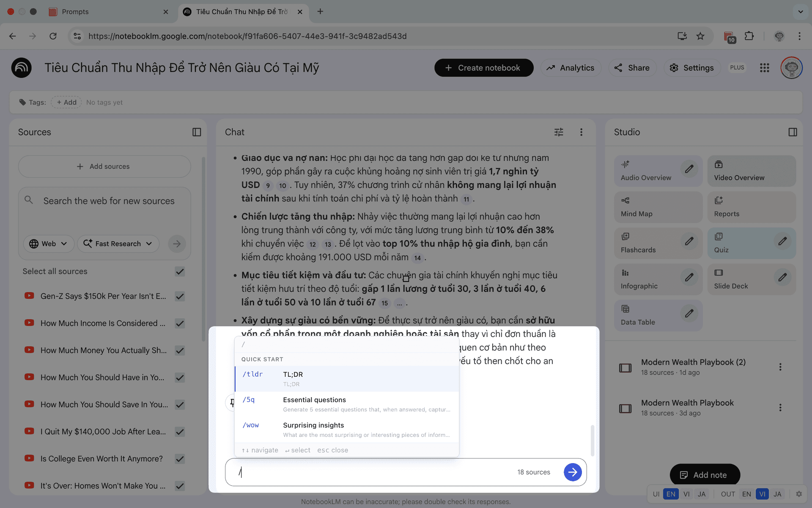
Task: Expand the Fast Research dropdown
Action: (x=118, y=243)
